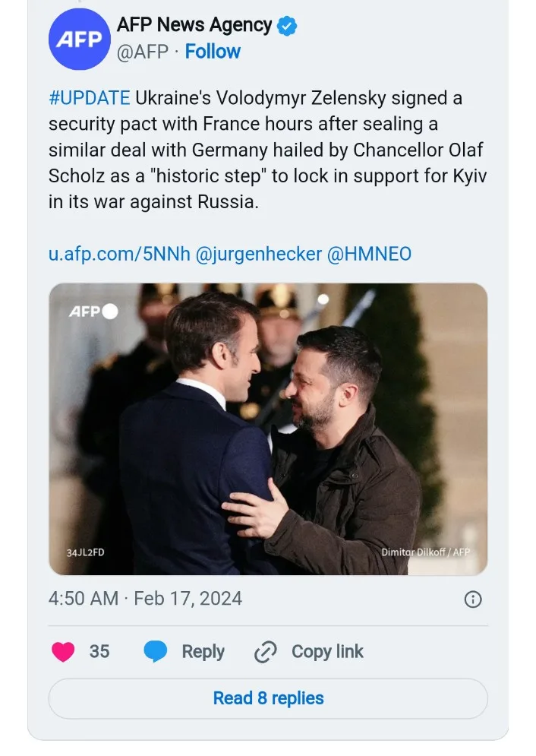Click the blue verified badge
The width and height of the screenshot is (536, 756).
click(286, 26)
